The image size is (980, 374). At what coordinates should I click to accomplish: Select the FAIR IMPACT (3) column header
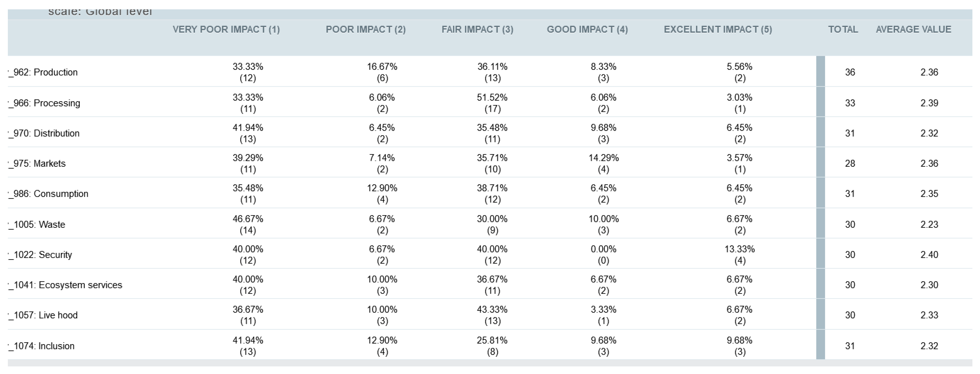477,30
